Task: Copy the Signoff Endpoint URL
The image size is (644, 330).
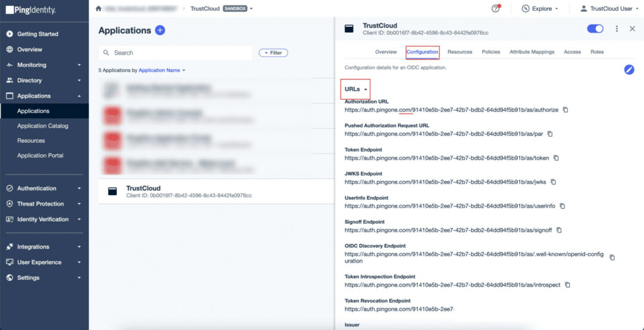Action: tap(559, 230)
